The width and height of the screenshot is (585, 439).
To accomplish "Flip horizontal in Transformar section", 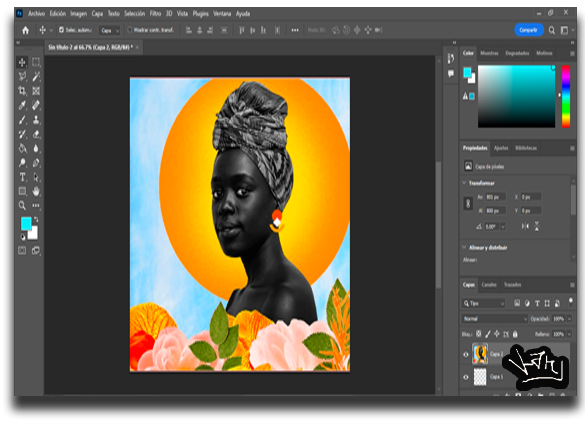I will [525, 226].
